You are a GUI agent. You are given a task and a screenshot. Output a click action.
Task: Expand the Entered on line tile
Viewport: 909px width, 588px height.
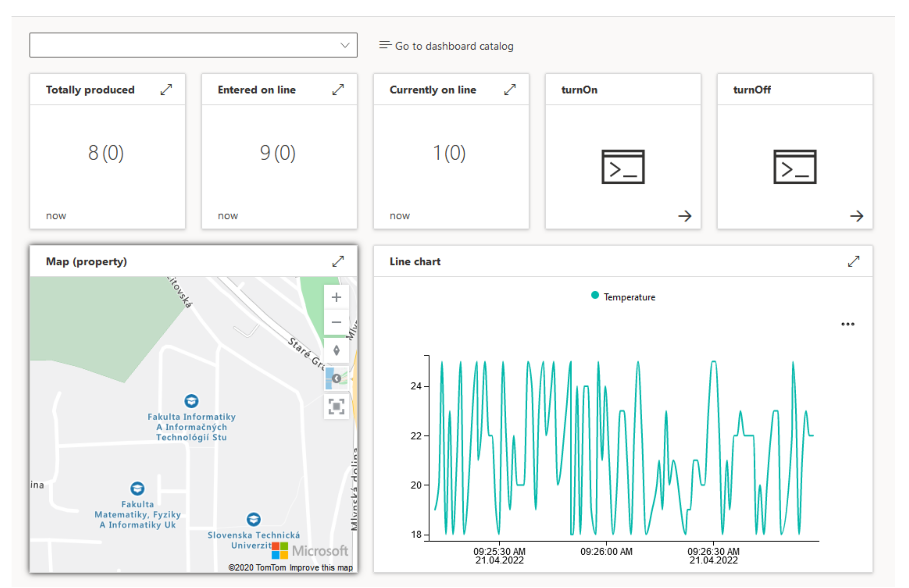click(x=338, y=90)
